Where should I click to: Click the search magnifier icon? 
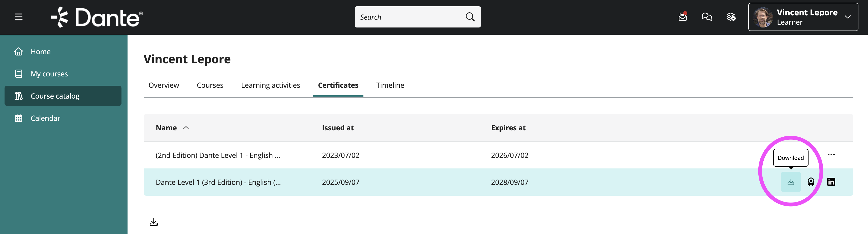click(470, 17)
